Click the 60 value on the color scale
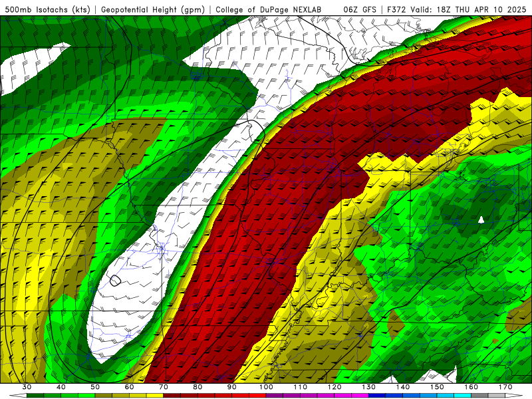 (x=129, y=387)
